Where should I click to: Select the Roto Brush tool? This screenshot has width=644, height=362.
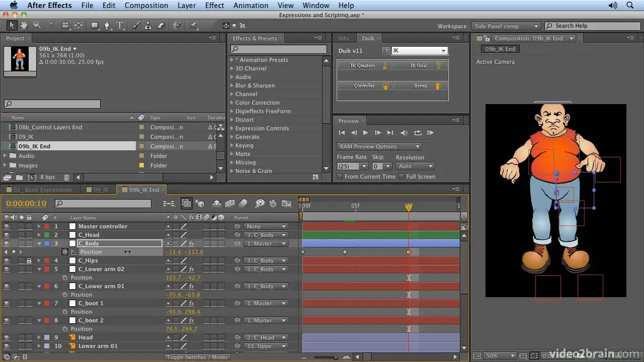point(177,25)
